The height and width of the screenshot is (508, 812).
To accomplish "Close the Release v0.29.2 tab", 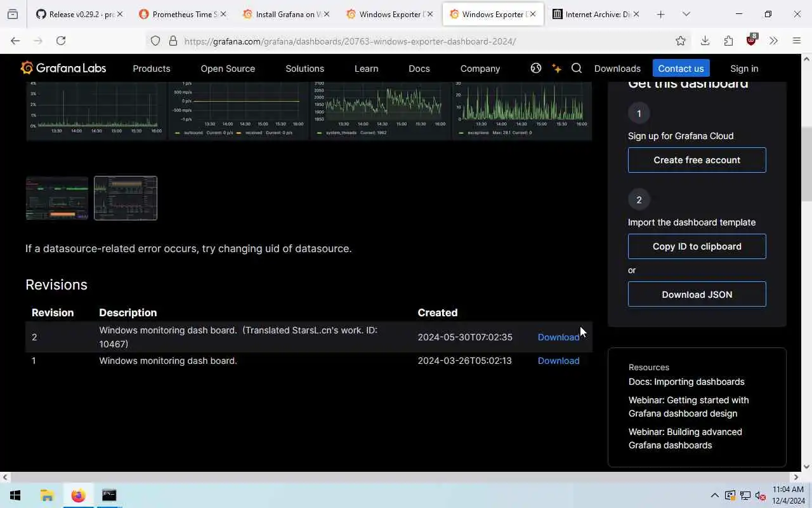I will 119,14.
